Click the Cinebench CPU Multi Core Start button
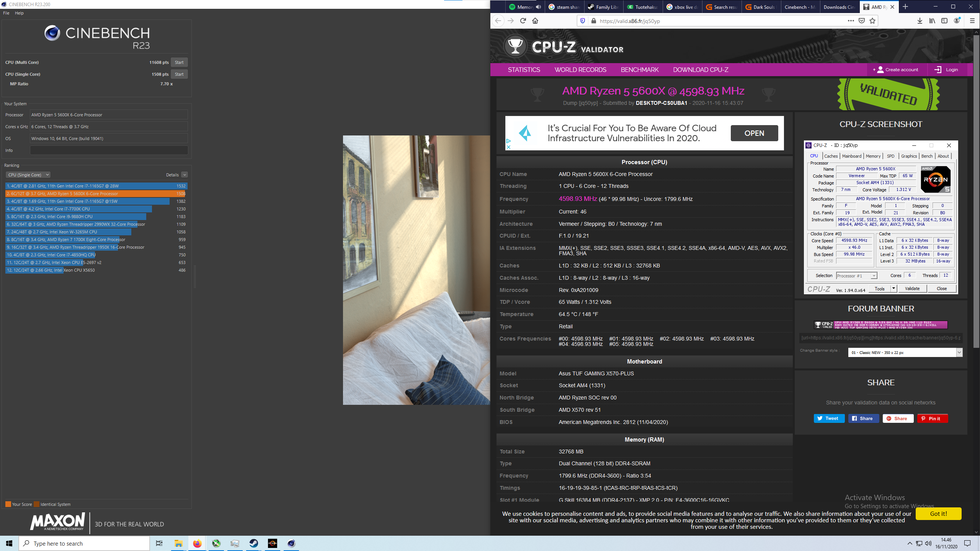Image resolution: width=980 pixels, height=551 pixels. (178, 62)
